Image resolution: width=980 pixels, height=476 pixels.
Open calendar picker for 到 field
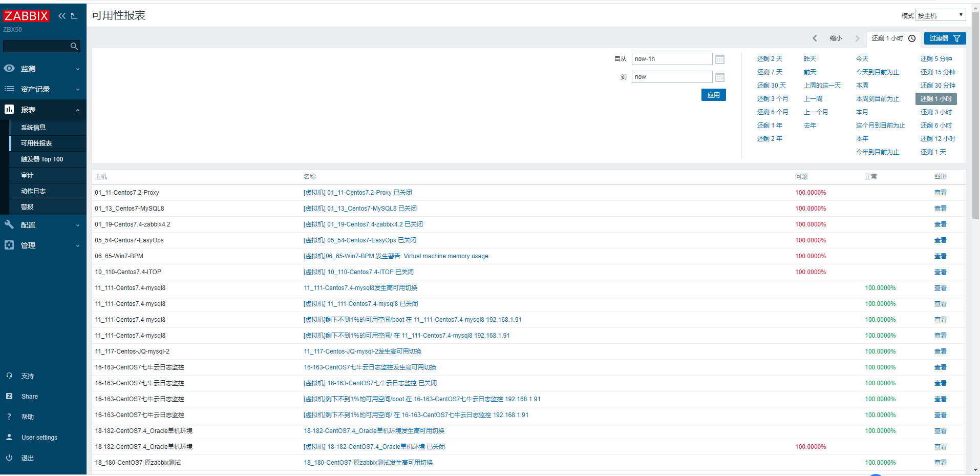(720, 77)
